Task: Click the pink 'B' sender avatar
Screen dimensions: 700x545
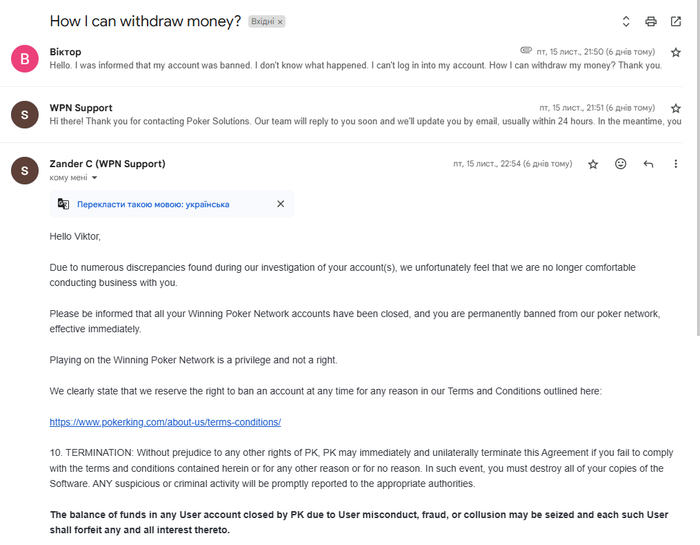Action: pyautogui.click(x=25, y=58)
